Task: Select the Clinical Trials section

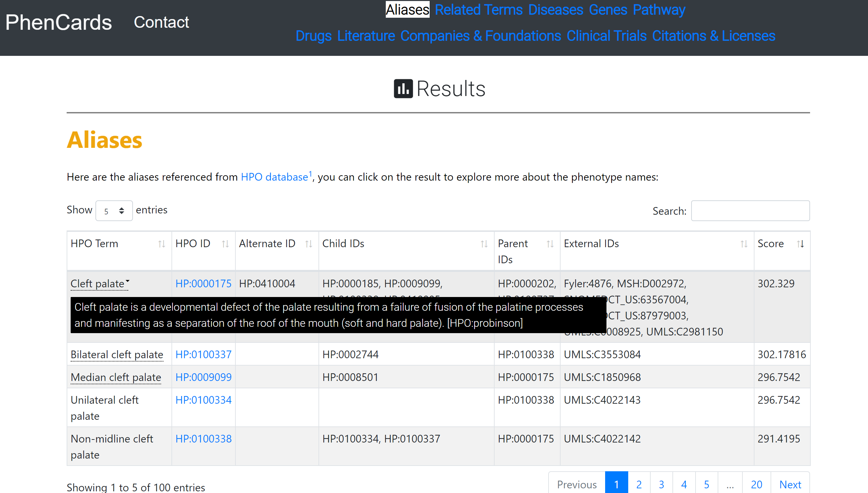Action: click(x=607, y=35)
